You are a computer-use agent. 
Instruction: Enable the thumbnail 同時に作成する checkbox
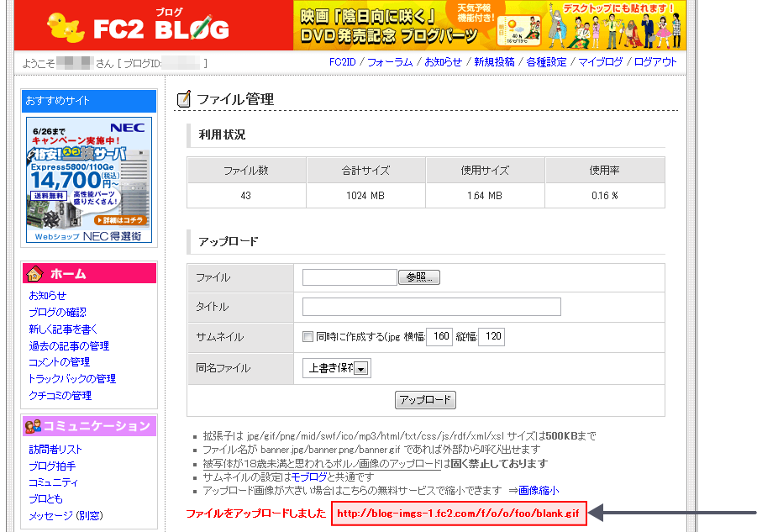tap(308, 337)
